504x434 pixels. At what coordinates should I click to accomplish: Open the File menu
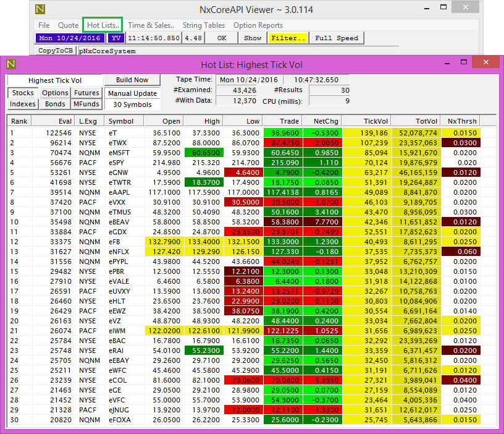[x=44, y=25]
